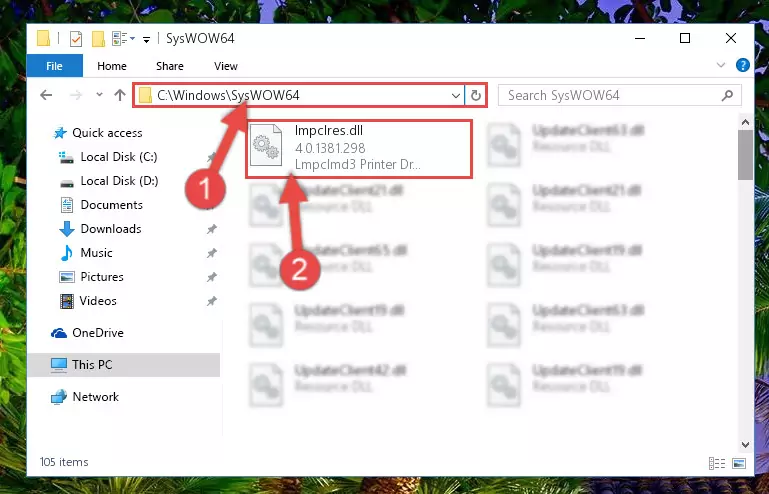Expand the address bar history dropdown
Image resolution: width=769 pixels, height=494 pixels.
click(x=456, y=96)
